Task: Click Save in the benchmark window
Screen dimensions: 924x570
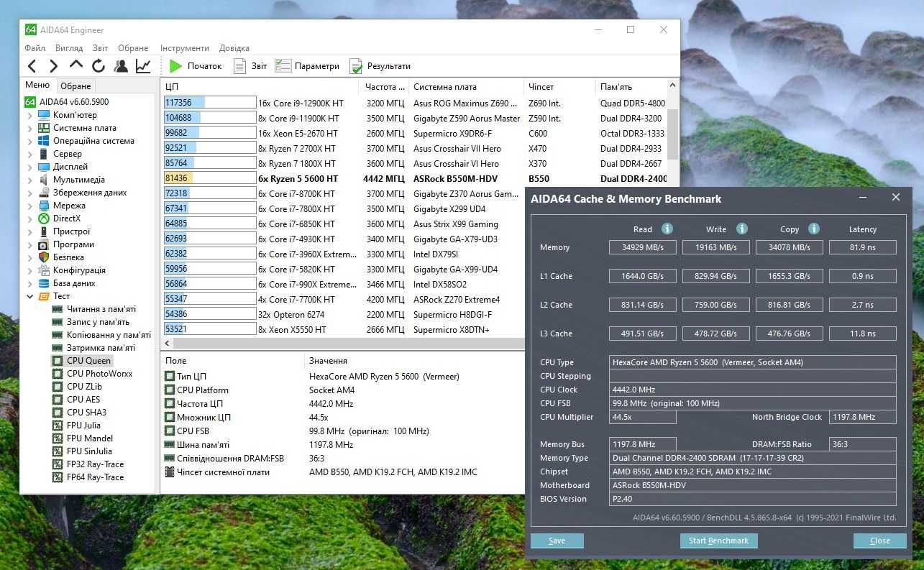Action: pos(557,541)
